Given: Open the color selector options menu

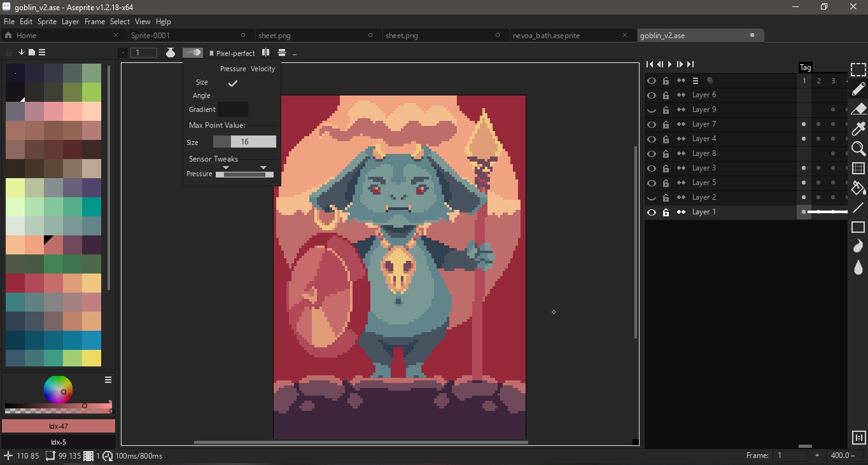Looking at the screenshot, I should (108, 380).
